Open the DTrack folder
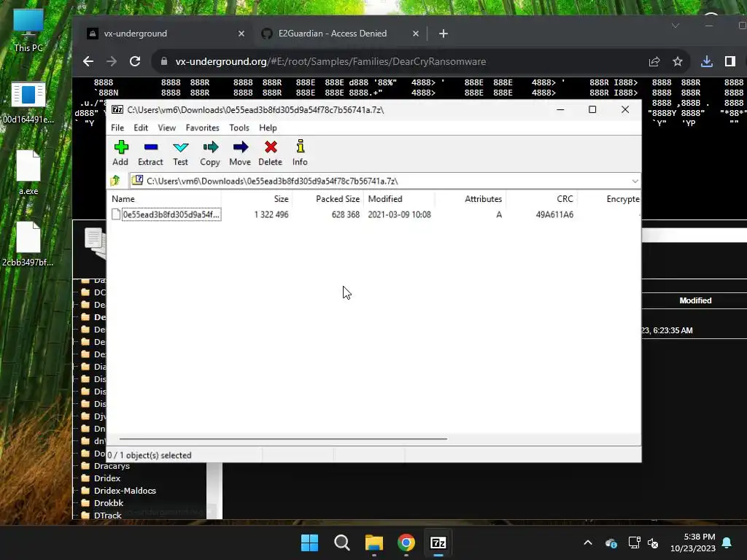 click(107, 516)
